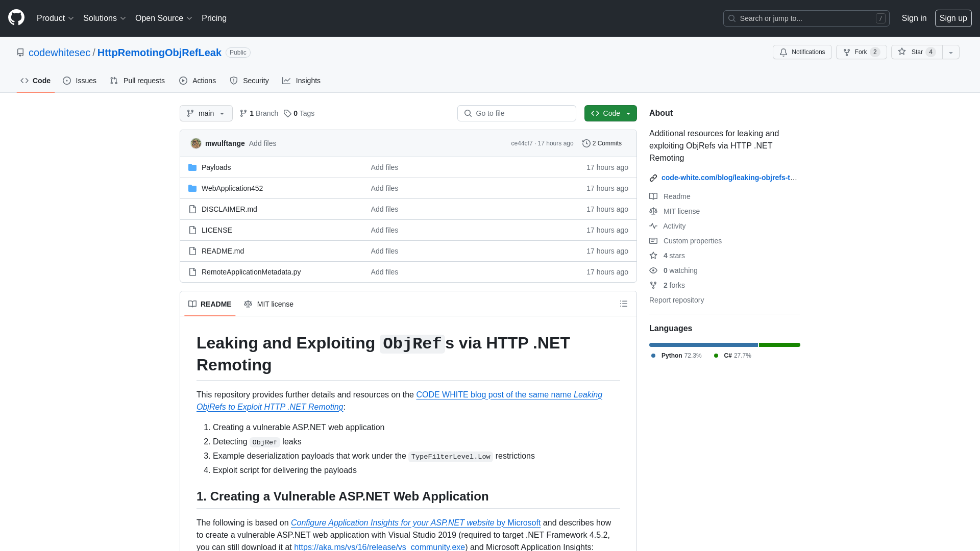Viewport: 980px width, 551px height.
Task: Open the Payloads folder
Action: tap(216, 167)
